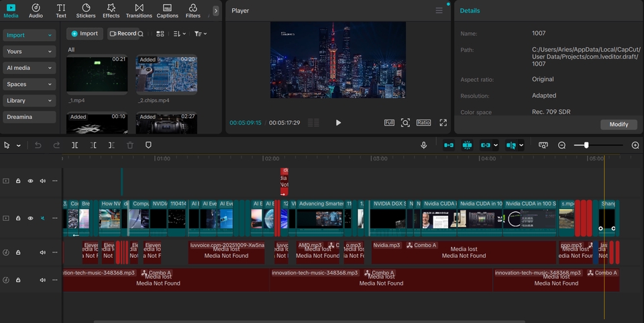Expand the Library section in sidebar
The height and width of the screenshot is (323, 644).
click(x=29, y=101)
